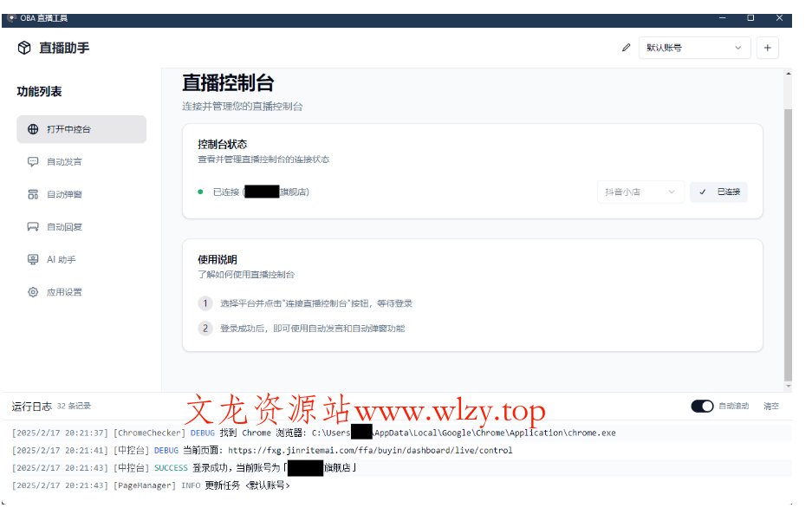Expand the 默认账号 account dropdown
The image size is (812, 508).
[x=694, y=48]
